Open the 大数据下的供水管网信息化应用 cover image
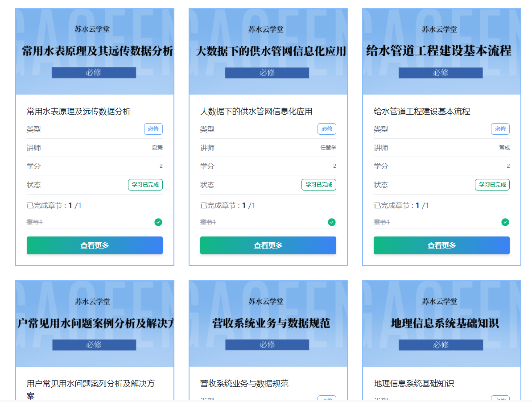The height and width of the screenshot is (402, 532). [268, 51]
